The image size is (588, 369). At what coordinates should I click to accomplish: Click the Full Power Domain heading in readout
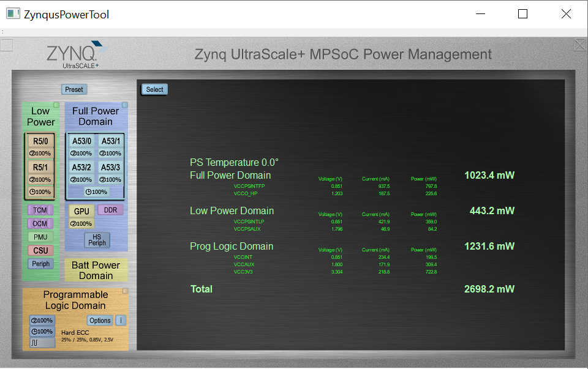[230, 176]
